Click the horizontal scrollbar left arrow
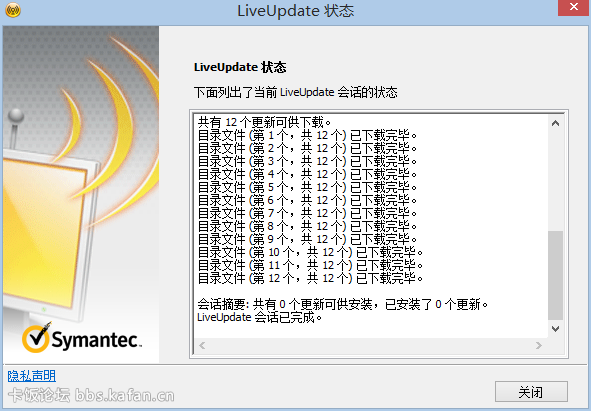Image resolution: width=591 pixels, height=411 pixels. click(202, 345)
